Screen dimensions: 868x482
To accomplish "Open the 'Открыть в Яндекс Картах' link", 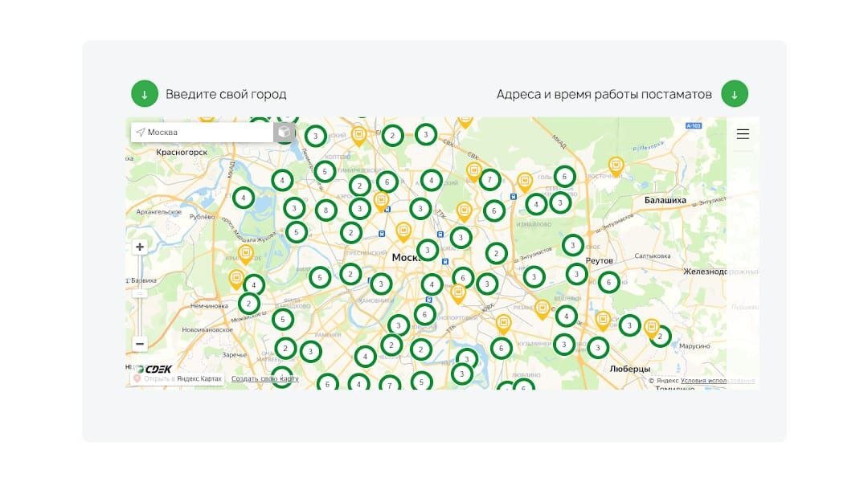I will 178,378.
